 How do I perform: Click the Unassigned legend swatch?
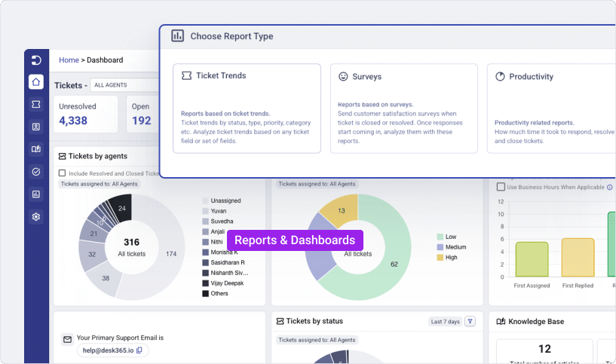click(x=206, y=200)
